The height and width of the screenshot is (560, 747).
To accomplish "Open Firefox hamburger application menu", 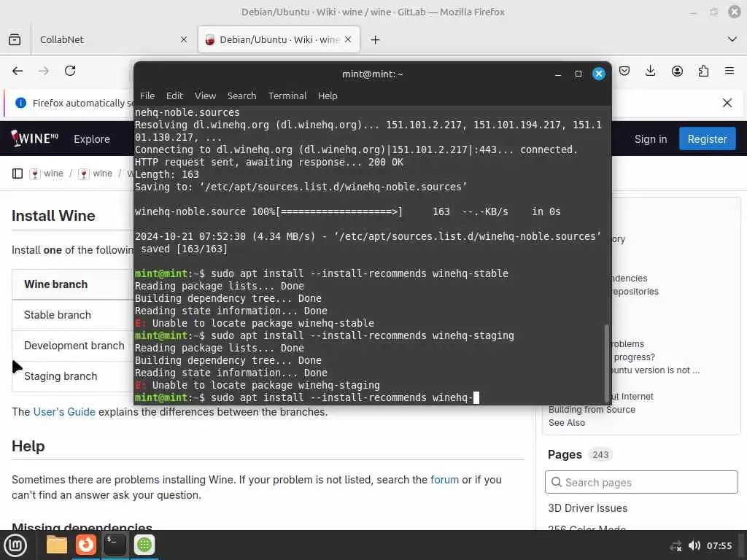I will point(729,71).
